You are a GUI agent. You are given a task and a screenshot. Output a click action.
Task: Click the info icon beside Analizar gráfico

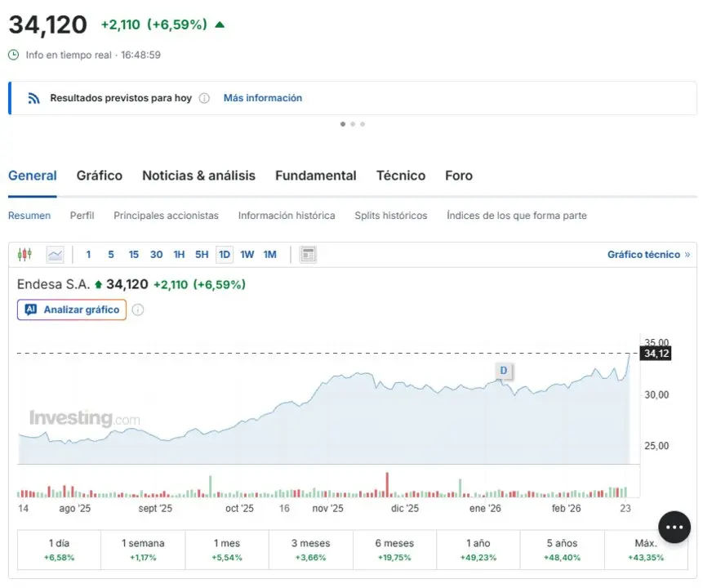tap(138, 310)
